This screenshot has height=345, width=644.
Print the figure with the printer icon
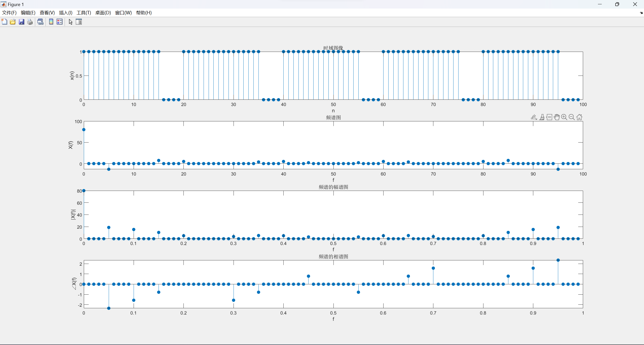[30, 22]
